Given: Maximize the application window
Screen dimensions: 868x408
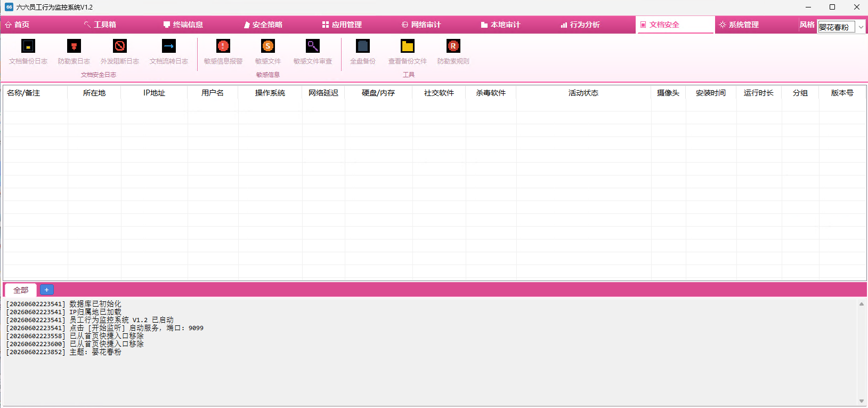Looking at the screenshot, I should pyautogui.click(x=832, y=7).
